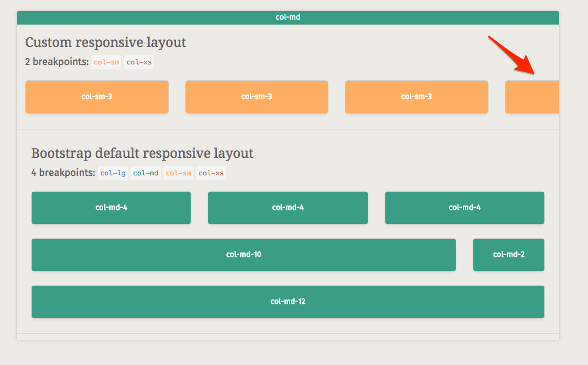Click the cut-off orange block at right edge
The image size is (588, 365).
(x=532, y=97)
